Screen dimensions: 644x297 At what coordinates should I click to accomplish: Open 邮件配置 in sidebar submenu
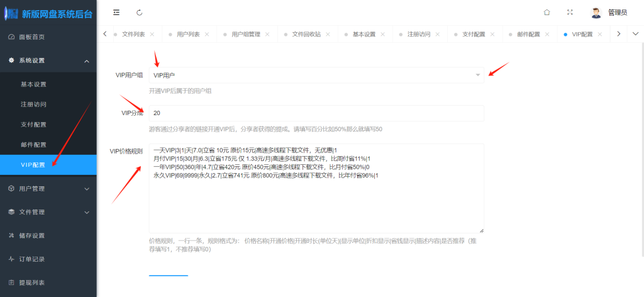(x=48, y=145)
